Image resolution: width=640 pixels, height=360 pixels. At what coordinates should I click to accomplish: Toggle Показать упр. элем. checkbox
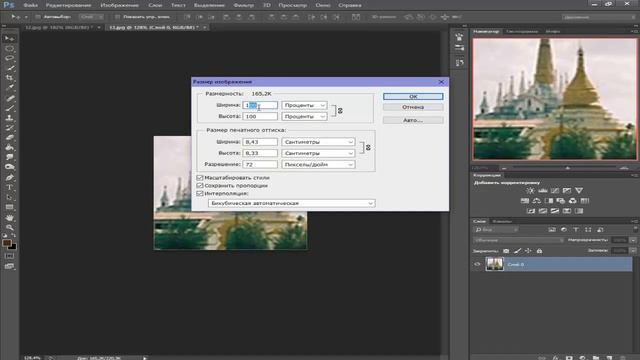pyautogui.click(x=117, y=17)
